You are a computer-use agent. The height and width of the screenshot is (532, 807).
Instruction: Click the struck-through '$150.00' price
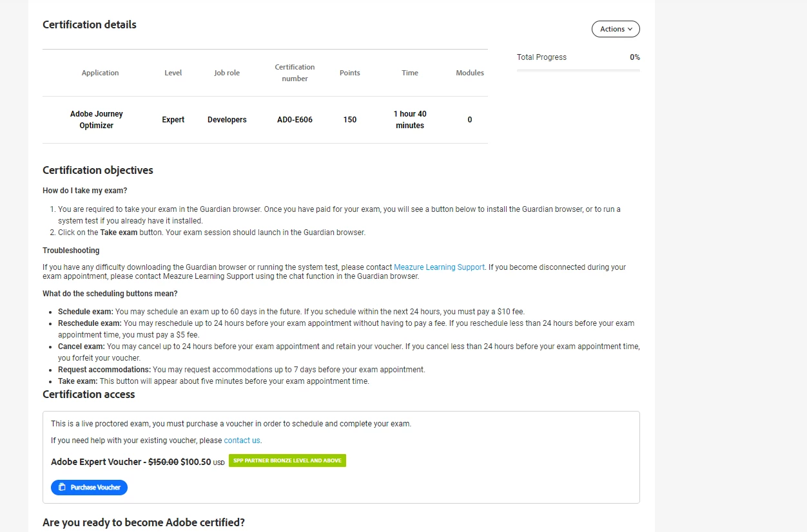164,462
